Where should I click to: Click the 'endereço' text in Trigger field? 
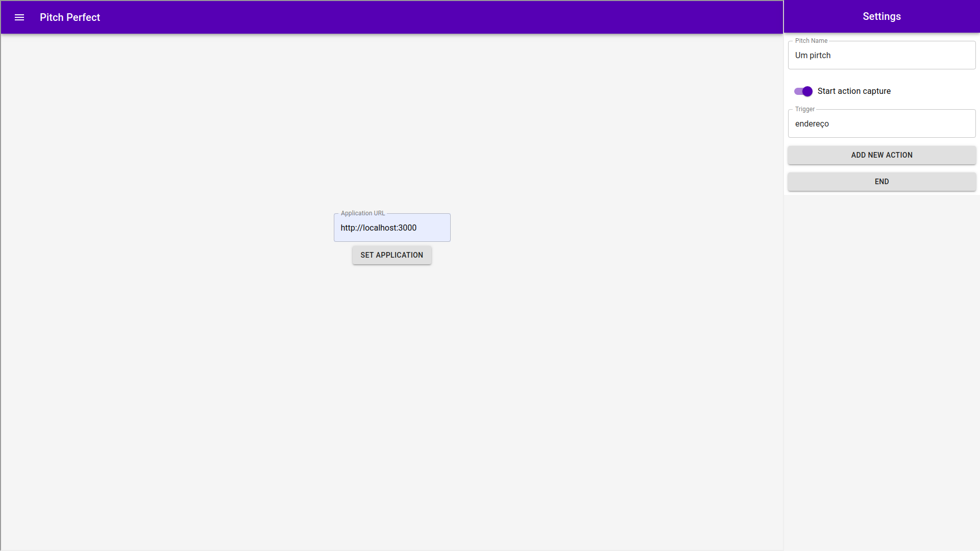[812, 123]
